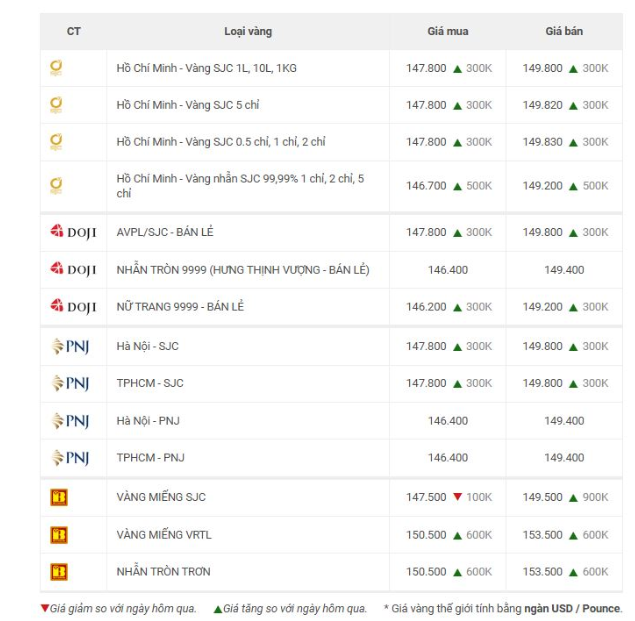Click DOJI logo beside NỮ TRANG 9999 - BÁN LẺ
The image size is (635, 621).
coord(73,307)
